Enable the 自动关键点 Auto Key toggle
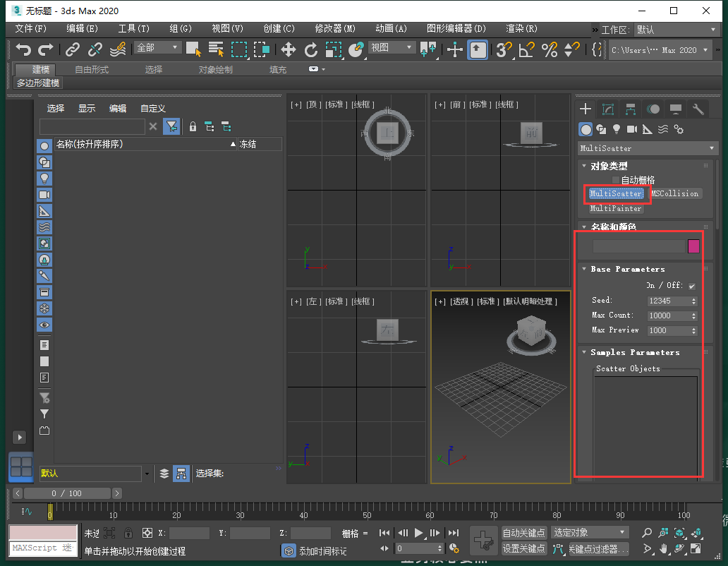This screenshot has width=728, height=566. coord(523,532)
